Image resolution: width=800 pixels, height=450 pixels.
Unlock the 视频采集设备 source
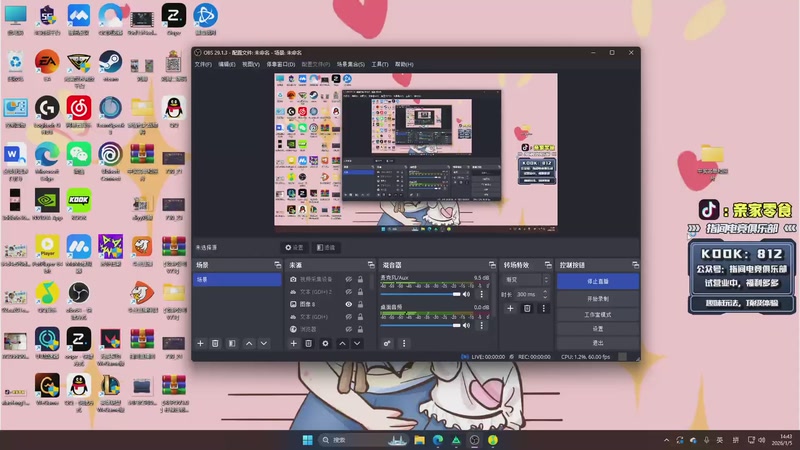tap(360, 279)
